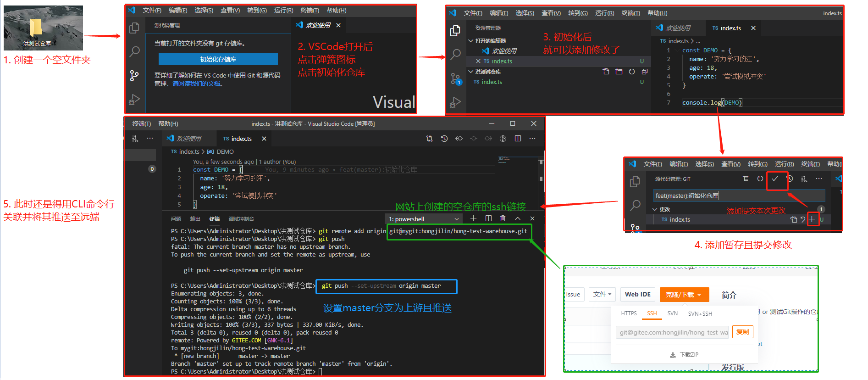Click New File icon in 洪测试仓库 header
Viewport: 868px width, 380px height.
click(606, 72)
